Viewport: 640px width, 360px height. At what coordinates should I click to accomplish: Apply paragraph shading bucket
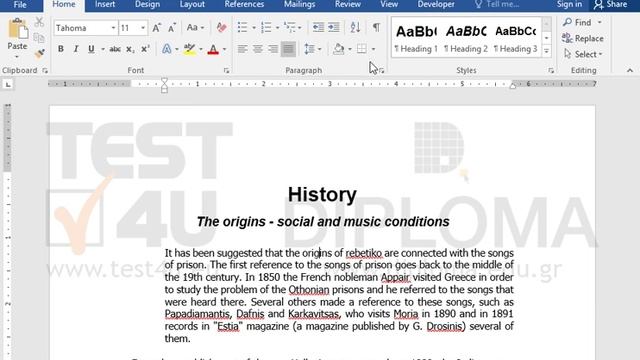[339, 49]
